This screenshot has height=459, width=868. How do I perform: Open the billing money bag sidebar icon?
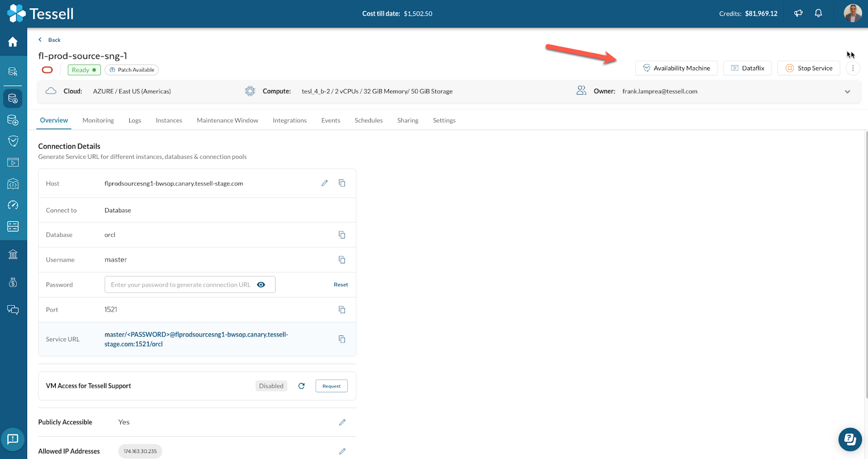[x=13, y=282]
